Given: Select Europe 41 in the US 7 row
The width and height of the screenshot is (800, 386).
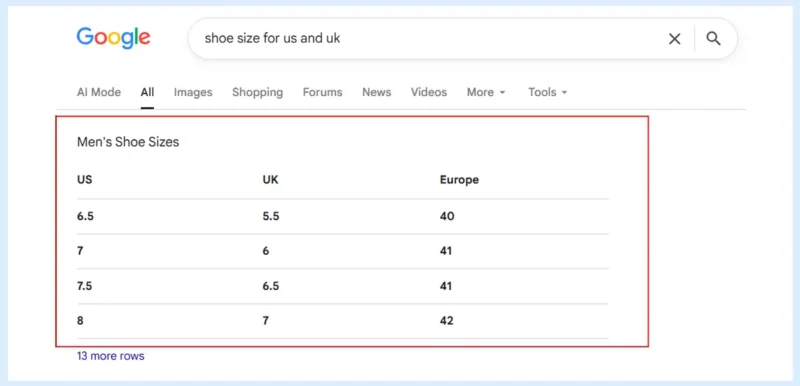Looking at the screenshot, I should click(x=446, y=251).
